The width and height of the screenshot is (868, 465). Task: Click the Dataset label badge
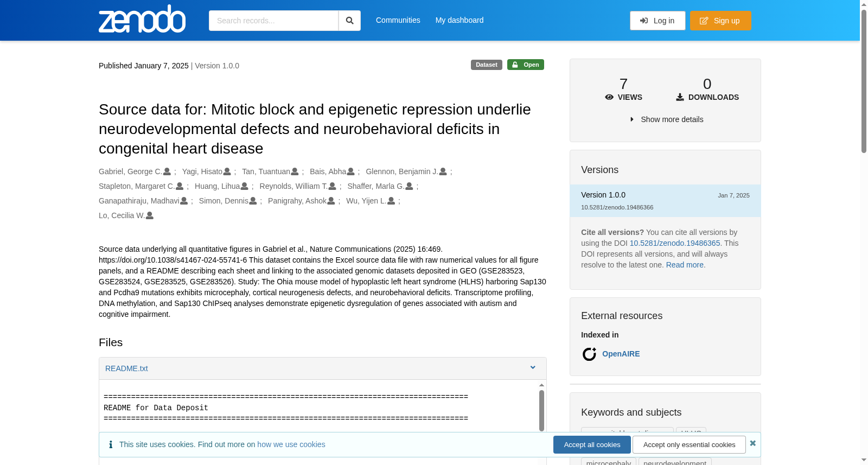(x=487, y=65)
